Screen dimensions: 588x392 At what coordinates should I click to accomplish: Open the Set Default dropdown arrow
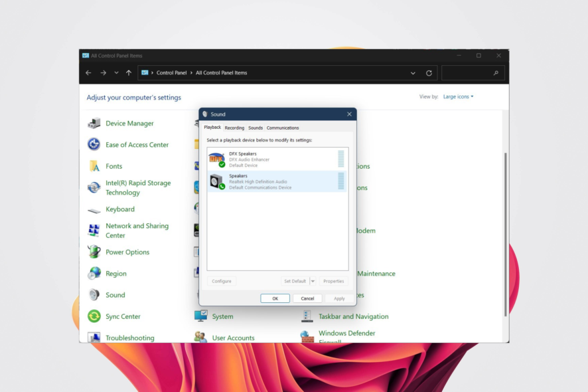313,281
